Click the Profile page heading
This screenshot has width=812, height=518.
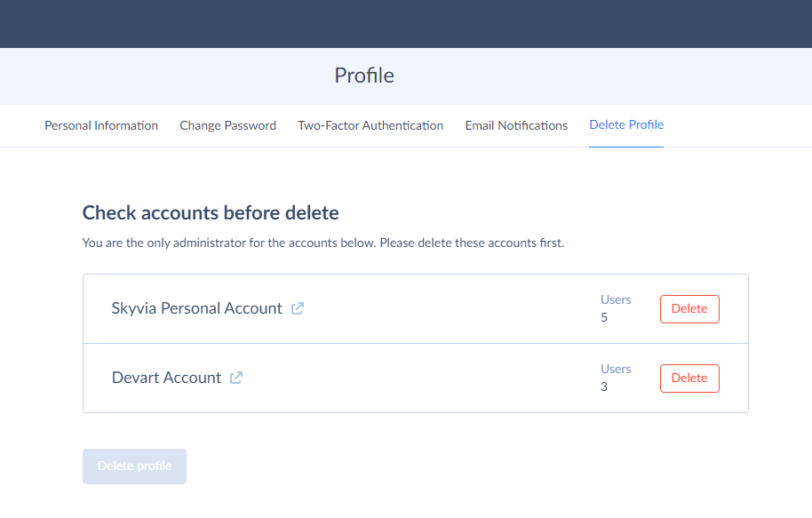[x=363, y=76]
